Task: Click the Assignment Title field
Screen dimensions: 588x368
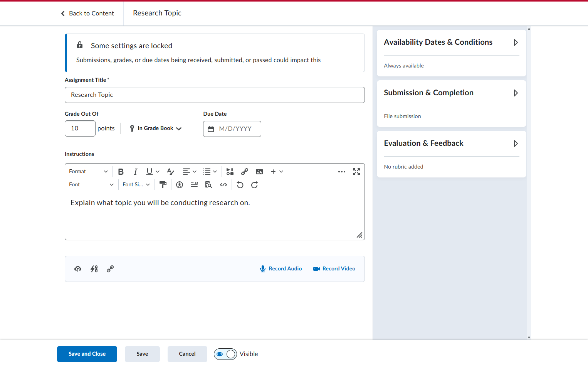Action: coord(215,95)
